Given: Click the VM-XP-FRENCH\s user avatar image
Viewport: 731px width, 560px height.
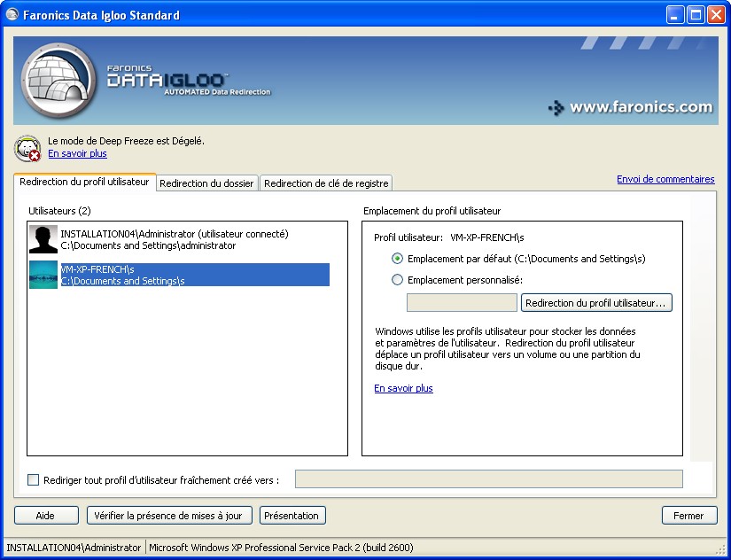Looking at the screenshot, I should pos(43,275).
